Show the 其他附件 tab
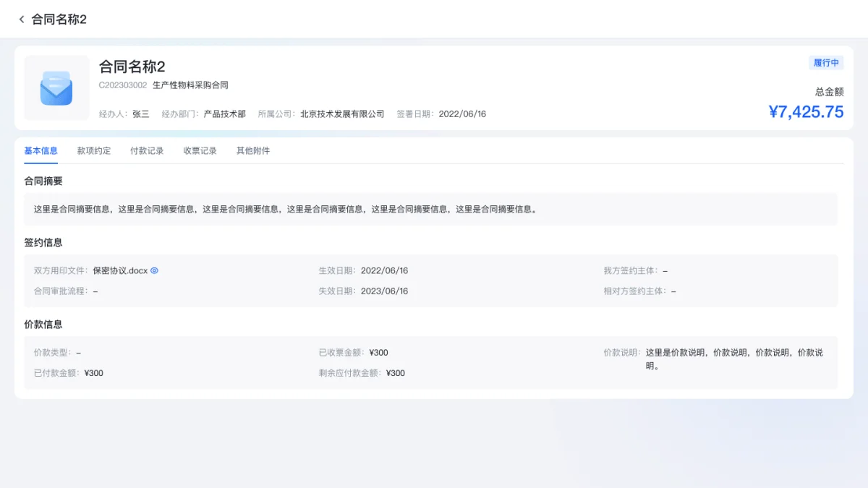868x488 pixels. point(252,151)
